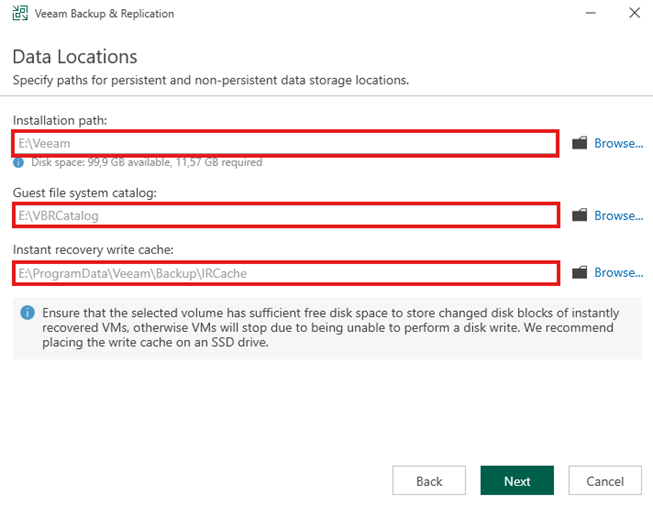
Task: Browse for the Guest file system catalog folder
Action: pos(617,215)
